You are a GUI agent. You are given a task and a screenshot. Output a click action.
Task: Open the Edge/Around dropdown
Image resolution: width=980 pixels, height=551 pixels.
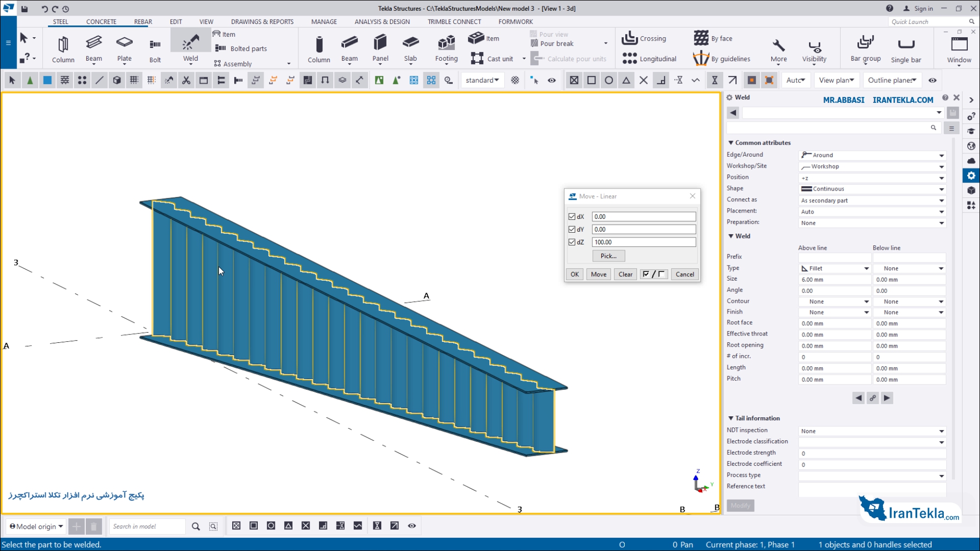(x=872, y=155)
